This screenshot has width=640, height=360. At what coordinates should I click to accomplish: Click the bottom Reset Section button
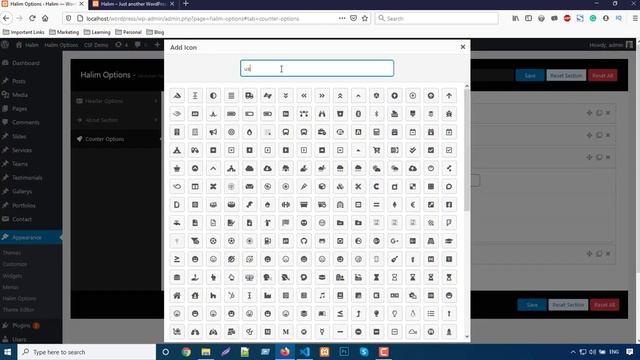click(568, 305)
